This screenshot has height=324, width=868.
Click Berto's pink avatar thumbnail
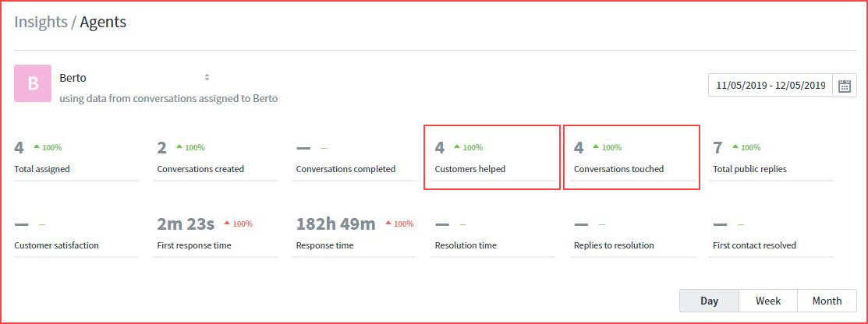[33, 84]
